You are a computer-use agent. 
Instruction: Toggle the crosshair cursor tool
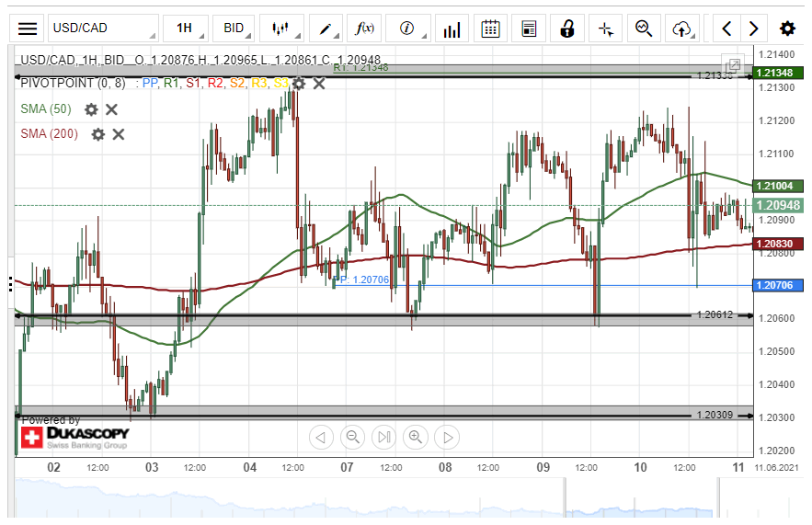[x=605, y=28]
